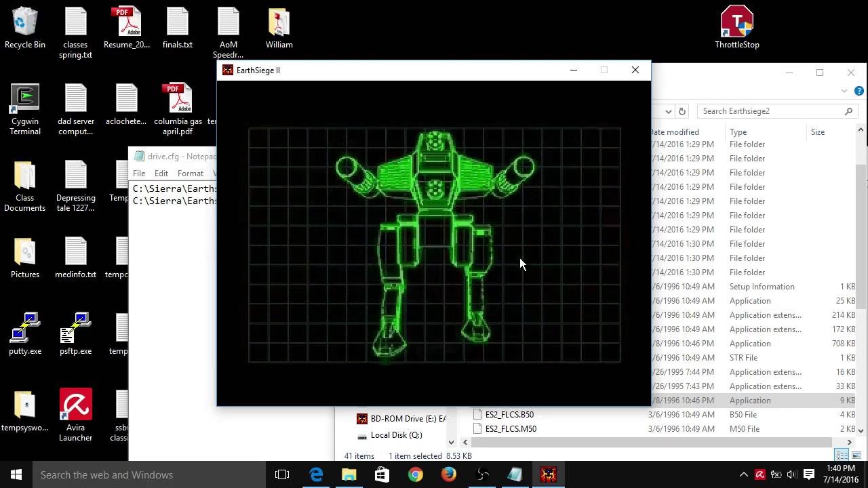The width and height of the screenshot is (868, 488).
Task: Select the tempsyswo... folder icon
Action: pyautogui.click(x=25, y=410)
